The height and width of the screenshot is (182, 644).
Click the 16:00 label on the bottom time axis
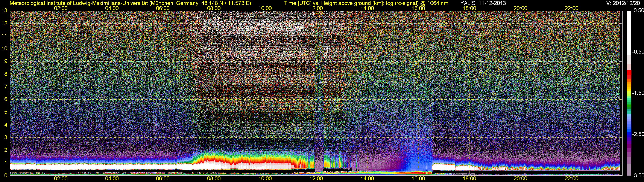pyautogui.click(x=418, y=179)
